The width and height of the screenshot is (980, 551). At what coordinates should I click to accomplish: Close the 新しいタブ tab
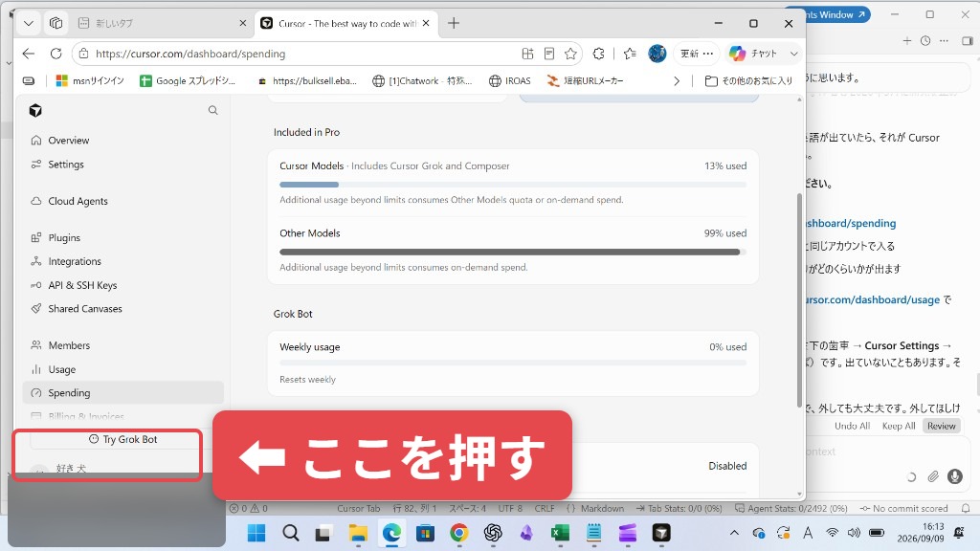click(242, 23)
